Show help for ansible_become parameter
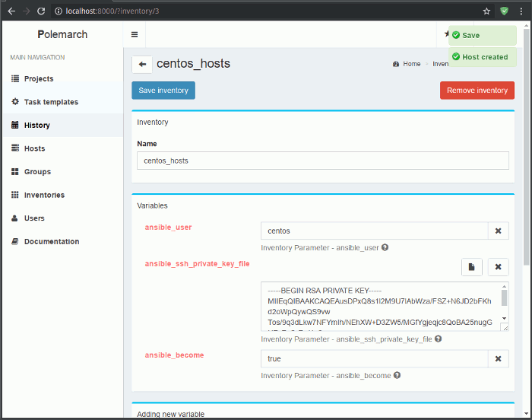 (x=397, y=375)
